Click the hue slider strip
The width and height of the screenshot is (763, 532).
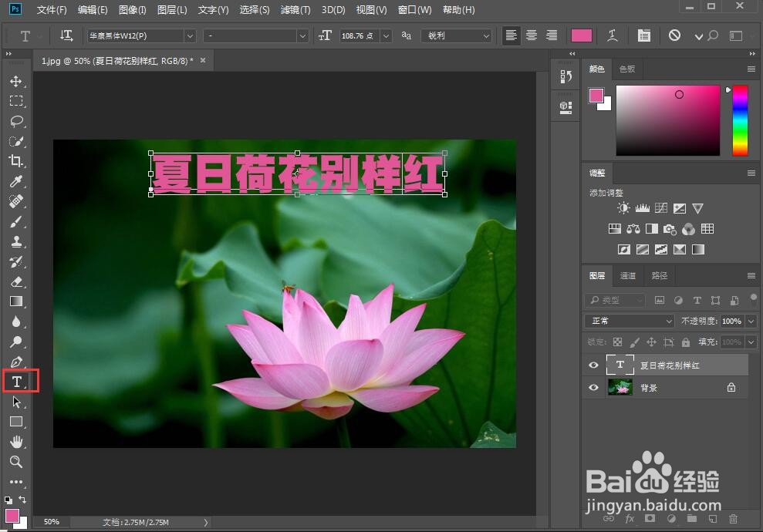(x=740, y=120)
